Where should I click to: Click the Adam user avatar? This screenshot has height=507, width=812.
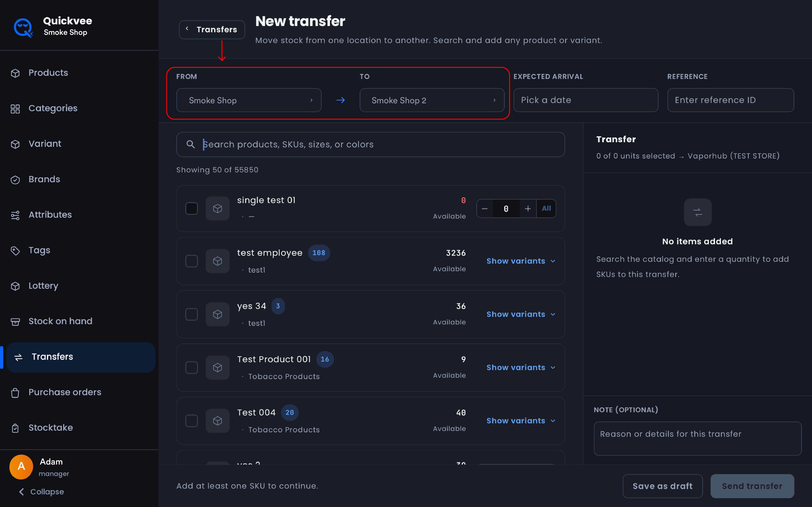[x=21, y=466]
